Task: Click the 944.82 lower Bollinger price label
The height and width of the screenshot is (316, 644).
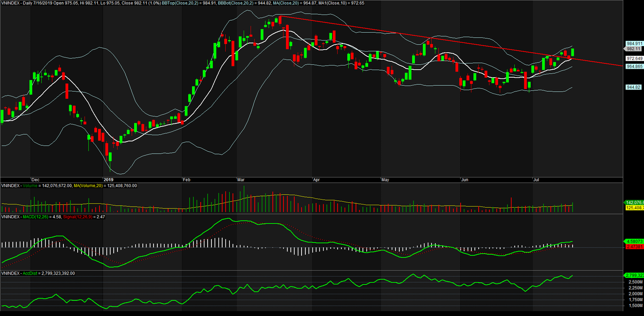Action: click(634, 87)
